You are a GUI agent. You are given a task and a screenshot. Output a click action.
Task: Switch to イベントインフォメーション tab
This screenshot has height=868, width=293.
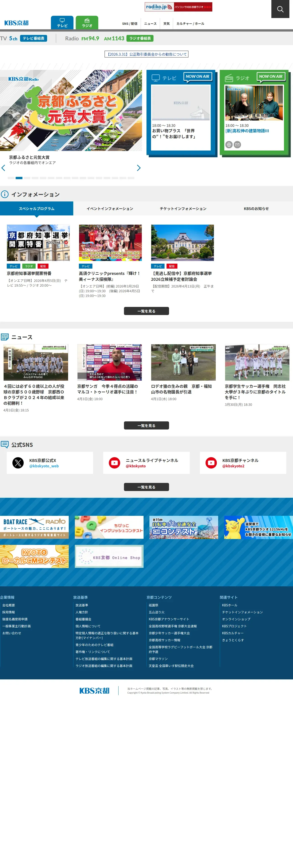[x=110, y=209]
